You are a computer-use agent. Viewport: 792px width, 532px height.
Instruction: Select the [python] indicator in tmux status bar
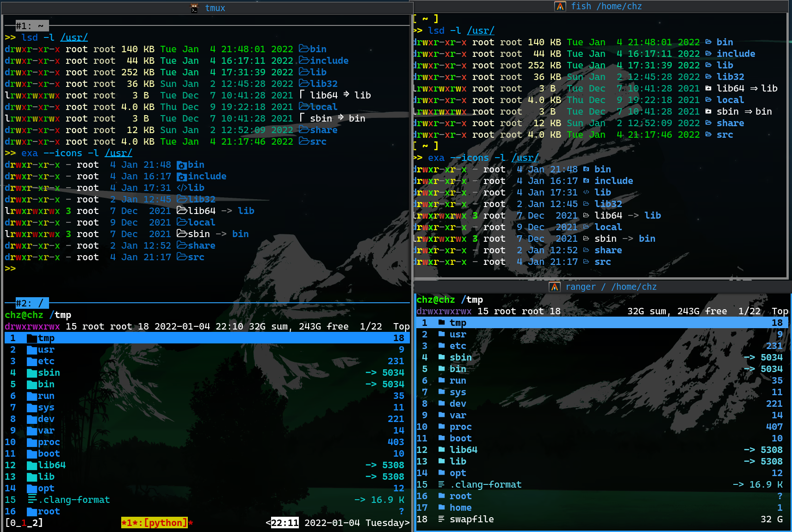click(156, 523)
